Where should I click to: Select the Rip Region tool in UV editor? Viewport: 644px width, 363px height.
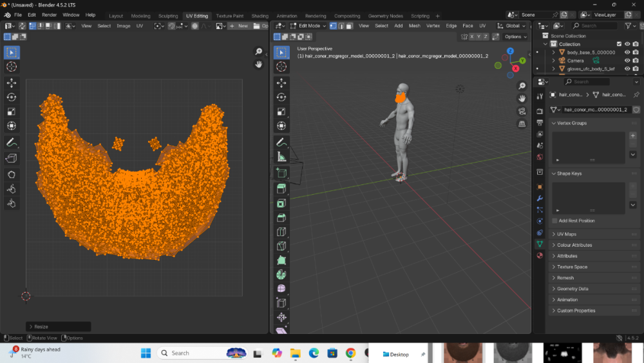[12, 159]
